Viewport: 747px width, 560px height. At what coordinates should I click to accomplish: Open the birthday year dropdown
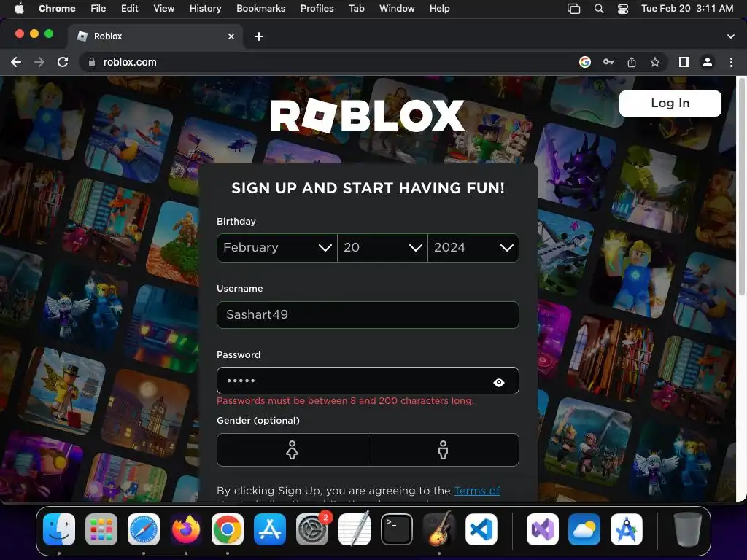point(473,248)
